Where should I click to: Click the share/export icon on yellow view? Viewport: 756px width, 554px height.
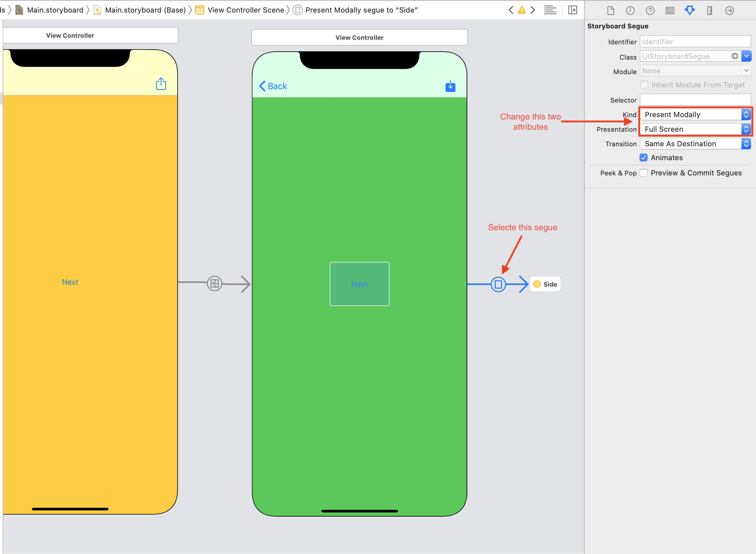point(161,83)
